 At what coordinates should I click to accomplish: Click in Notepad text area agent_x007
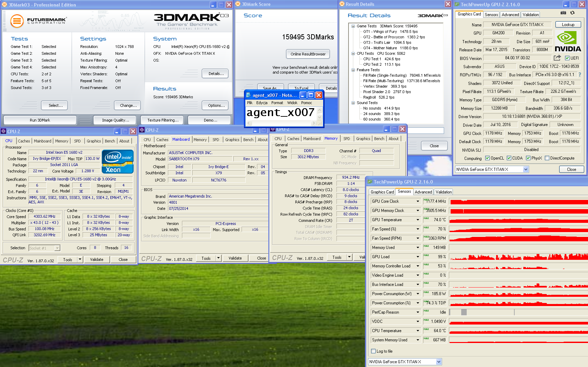tap(280, 112)
